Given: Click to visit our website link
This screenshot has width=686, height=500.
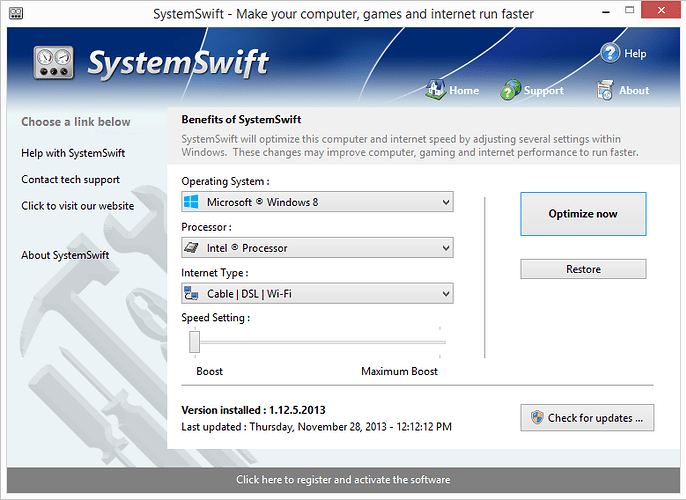Looking at the screenshot, I should point(77,206).
